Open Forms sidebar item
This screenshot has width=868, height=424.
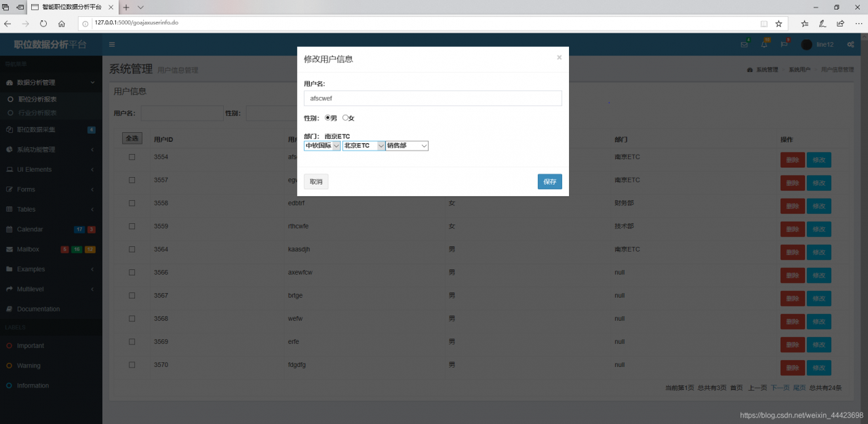(x=51, y=189)
